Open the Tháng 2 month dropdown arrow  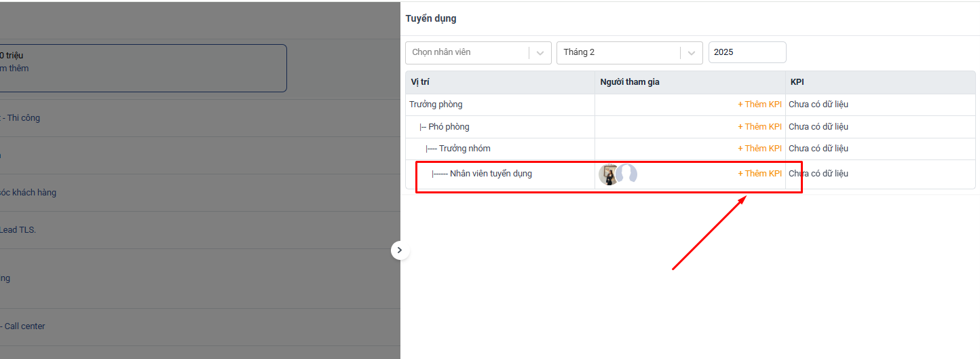point(691,53)
